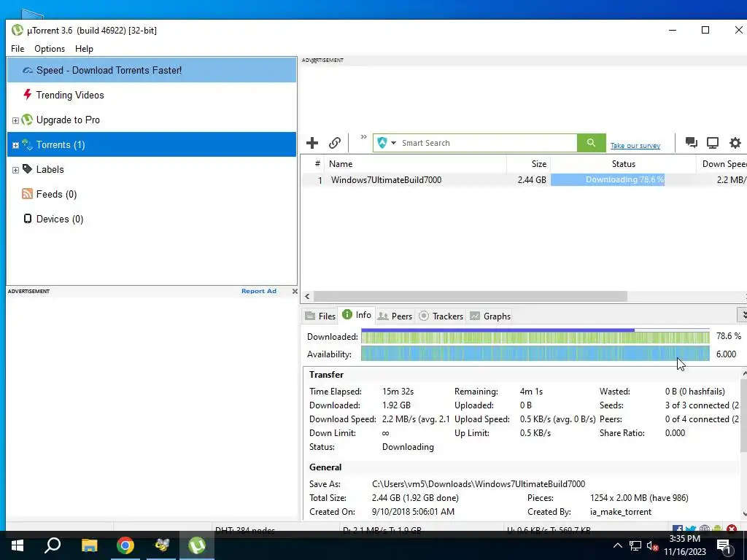Open File Explorer from the taskbar
The image size is (747, 560).
pos(89,545)
